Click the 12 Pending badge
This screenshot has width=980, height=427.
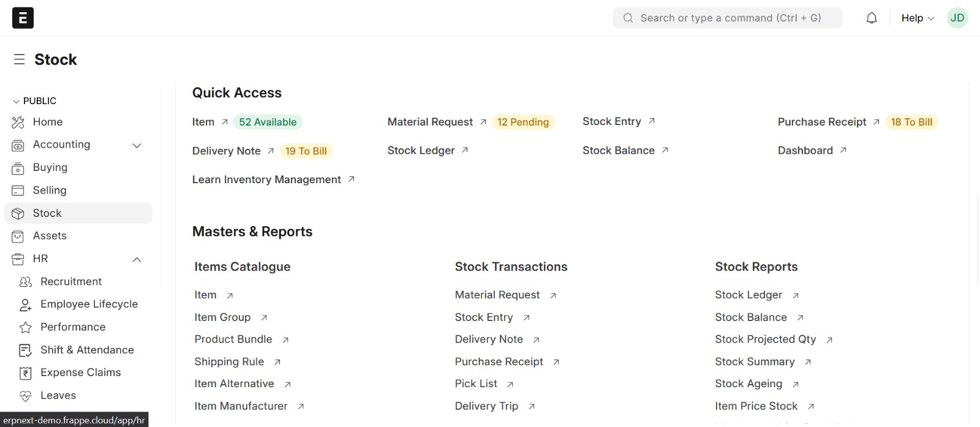[x=522, y=123]
